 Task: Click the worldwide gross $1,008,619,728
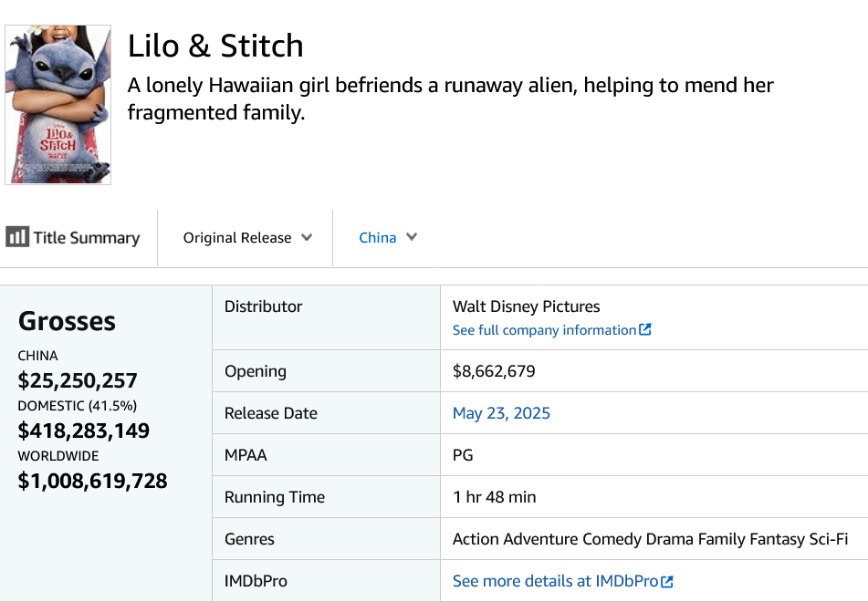[92, 481]
